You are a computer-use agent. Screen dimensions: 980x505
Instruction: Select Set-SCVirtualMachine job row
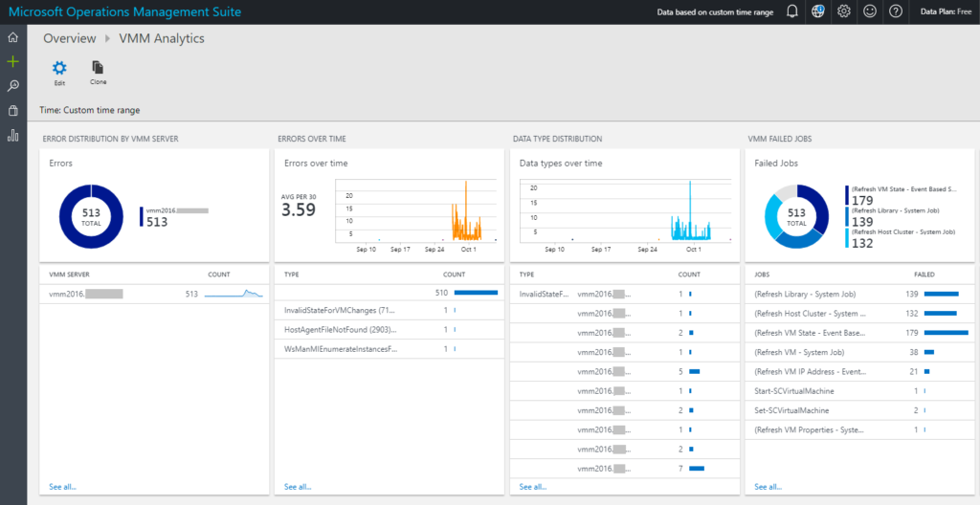point(860,410)
